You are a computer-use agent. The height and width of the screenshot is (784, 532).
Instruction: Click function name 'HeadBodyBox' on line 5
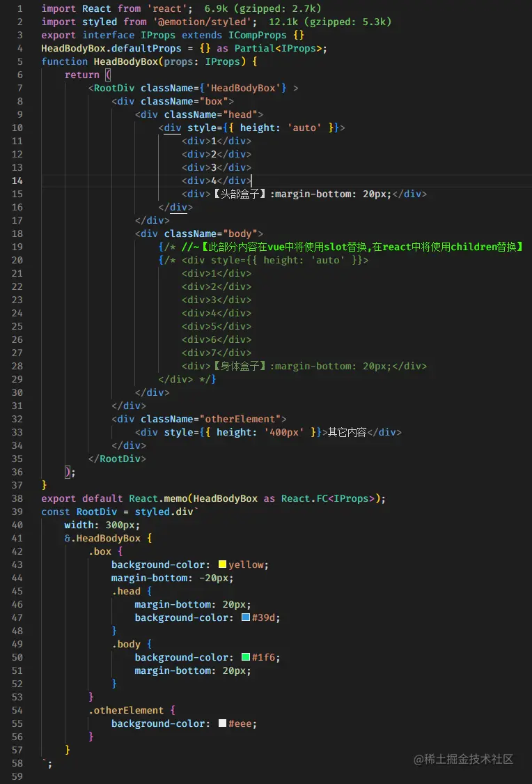point(126,61)
